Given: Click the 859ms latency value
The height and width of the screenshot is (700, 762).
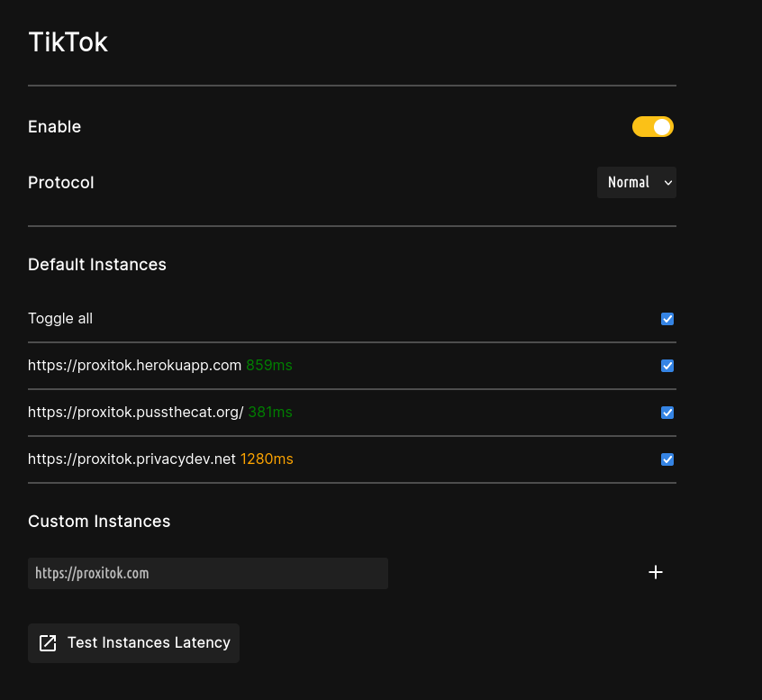Looking at the screenshot, I should tap(269, 365).
